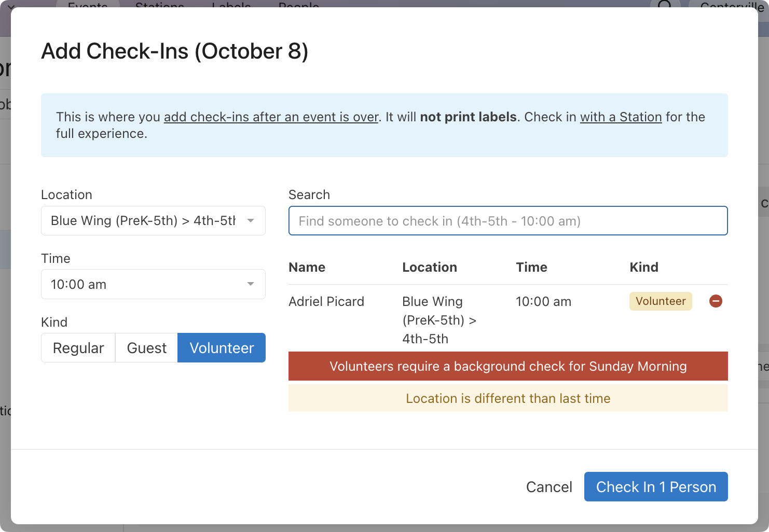Open the 'with a Station' link
769x532 pixels.
click(x=621, y=117)
